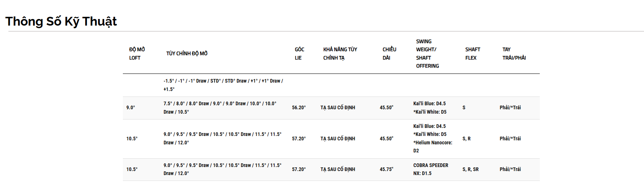Click the TAY TRÁI/PHẢI column header
The image size is (644, 182).
pos(514,53)
